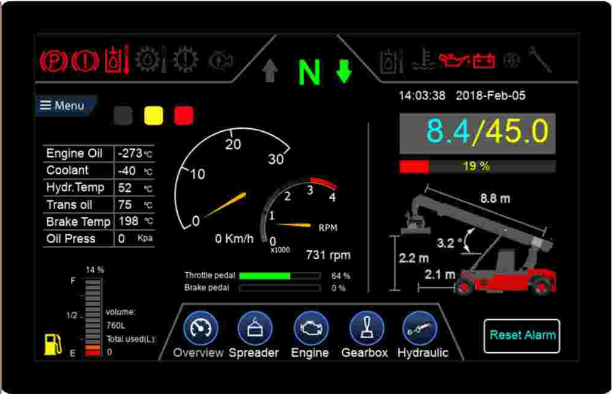Click the grey check engine icon
Viewport: 612px width, 394px height.
click(x=221, y=61)
